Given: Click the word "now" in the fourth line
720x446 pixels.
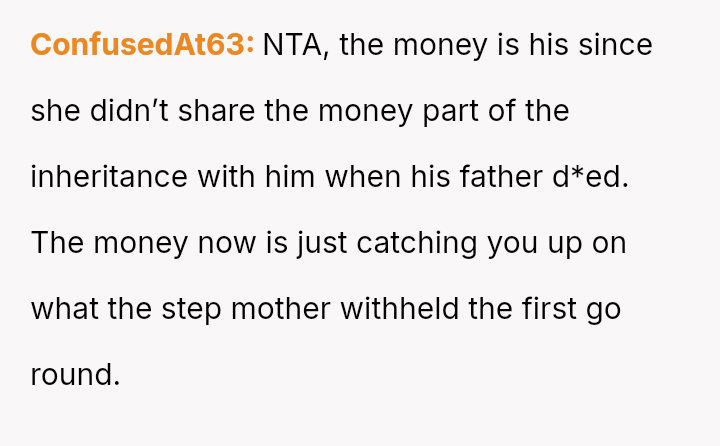Looking at the screenshot, I should click(x=203, y=243).
